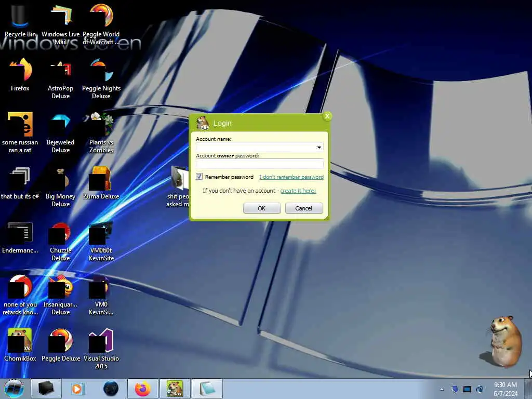The height and width of the screenshot is (399, 532).
Task: Select Peggle Deluxe desktop icon
Action: coord(61,345)
